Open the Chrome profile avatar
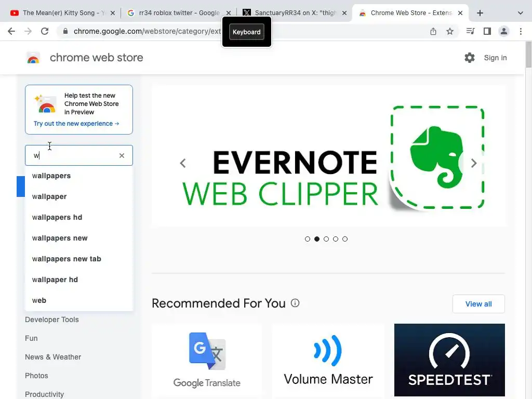Image resolution: width=532 pixels, height=399 pixels. click(503, 31)
